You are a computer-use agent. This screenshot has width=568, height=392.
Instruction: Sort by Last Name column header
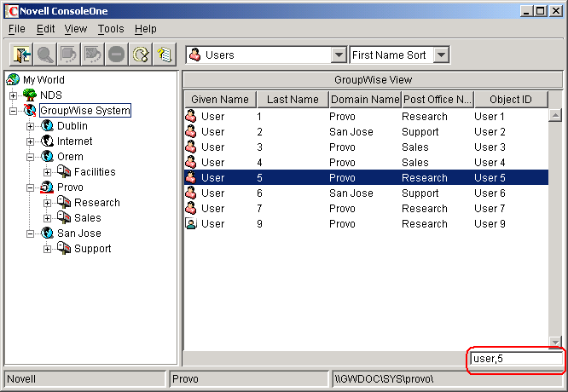coord(293,99)
